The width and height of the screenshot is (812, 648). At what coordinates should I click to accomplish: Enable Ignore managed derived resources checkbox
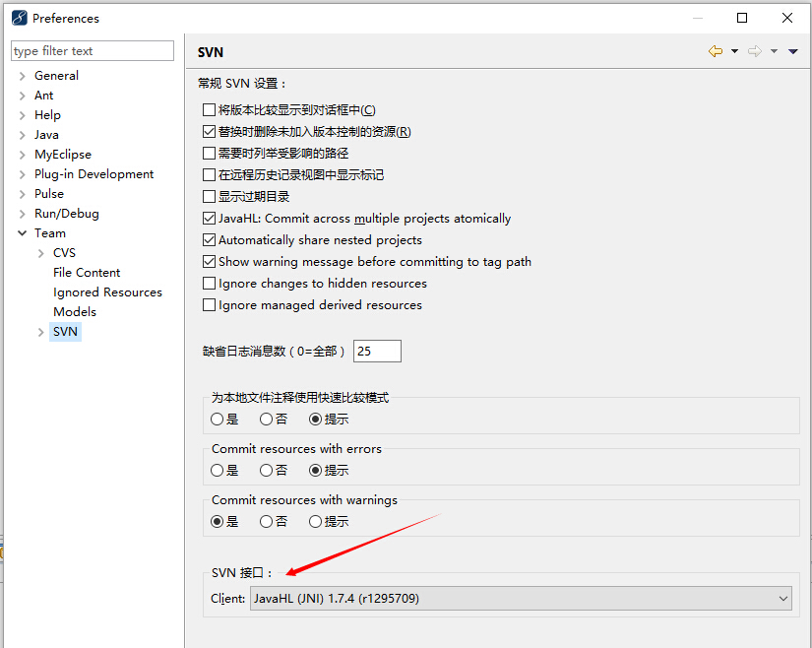(x=210, y=305)
